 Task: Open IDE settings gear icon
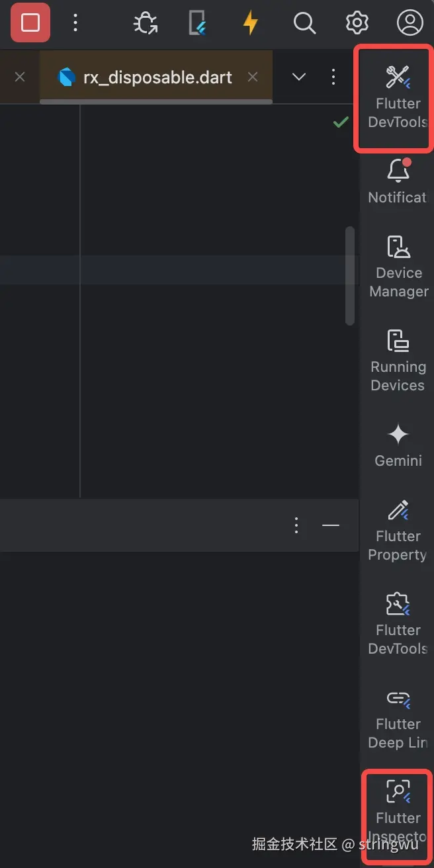(357, 23)
